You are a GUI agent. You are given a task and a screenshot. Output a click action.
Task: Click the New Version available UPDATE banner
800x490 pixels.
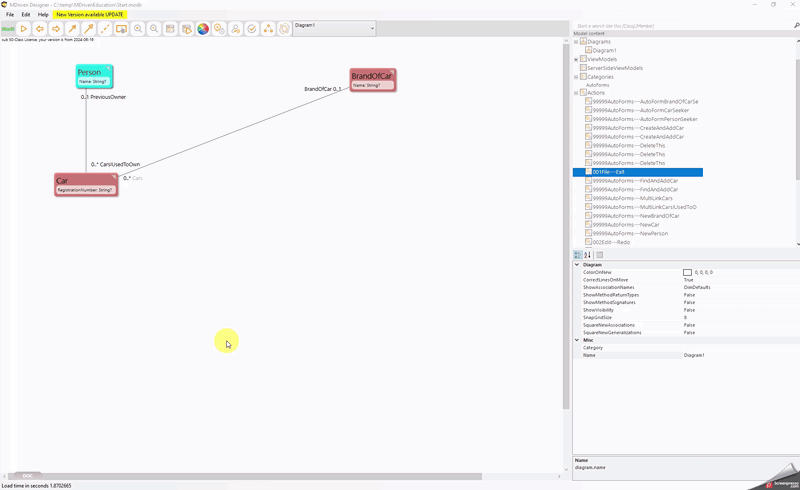pyautogui.click(x=91, y=15)
